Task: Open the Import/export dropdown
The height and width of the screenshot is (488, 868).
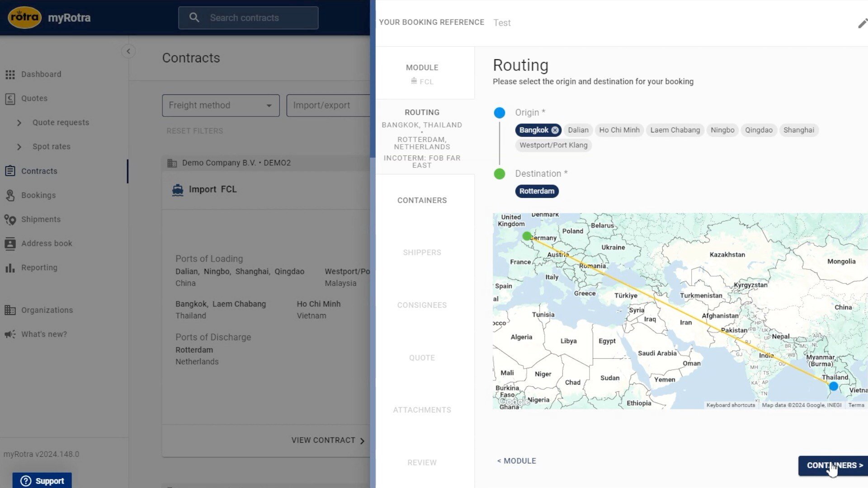Action: [x=328, y=105]
